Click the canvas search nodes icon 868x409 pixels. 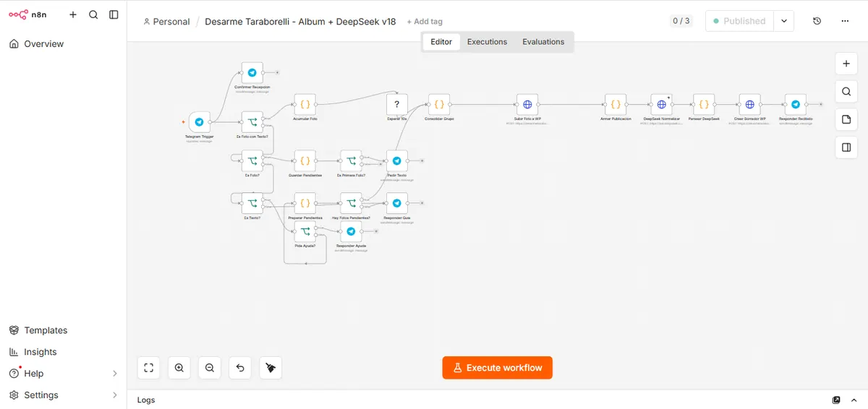point(846,92)
